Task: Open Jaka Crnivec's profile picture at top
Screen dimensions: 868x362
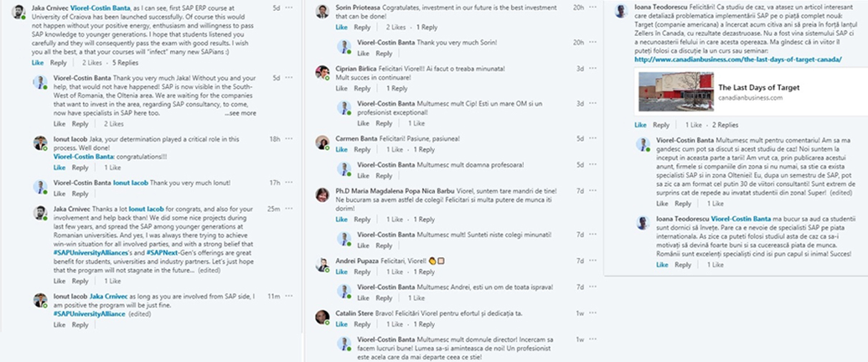Action: pyautogui.click(x=19, y=11)
